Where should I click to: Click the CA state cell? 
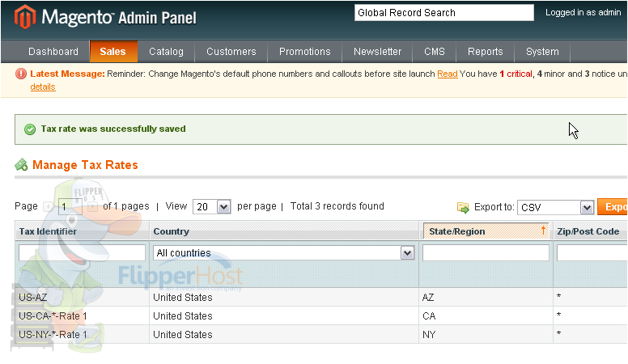429,316
